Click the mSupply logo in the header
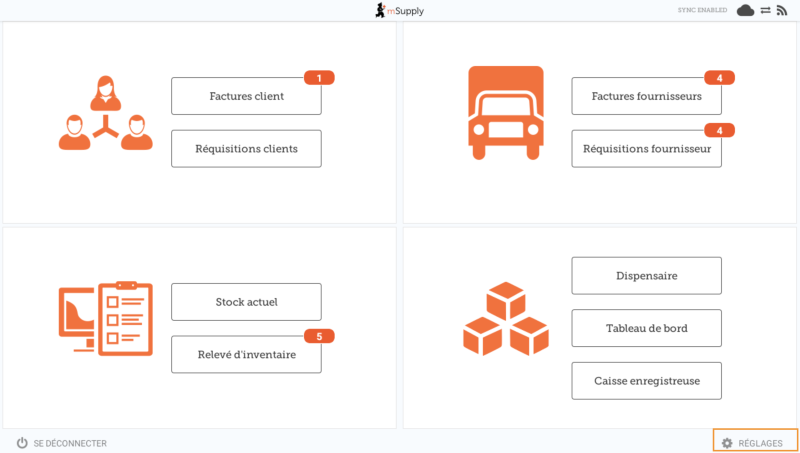This screenshot has height=453, width=800. point(399,10)
